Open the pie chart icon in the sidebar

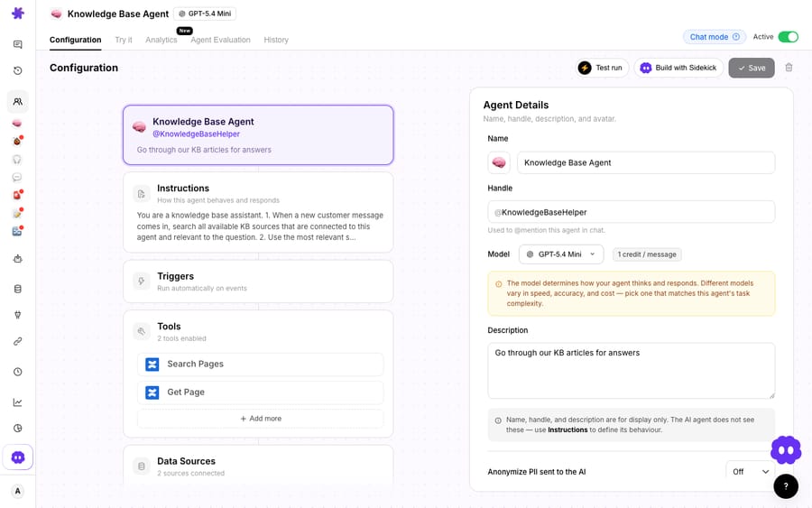pyautogui.click(x=18, y=429)
